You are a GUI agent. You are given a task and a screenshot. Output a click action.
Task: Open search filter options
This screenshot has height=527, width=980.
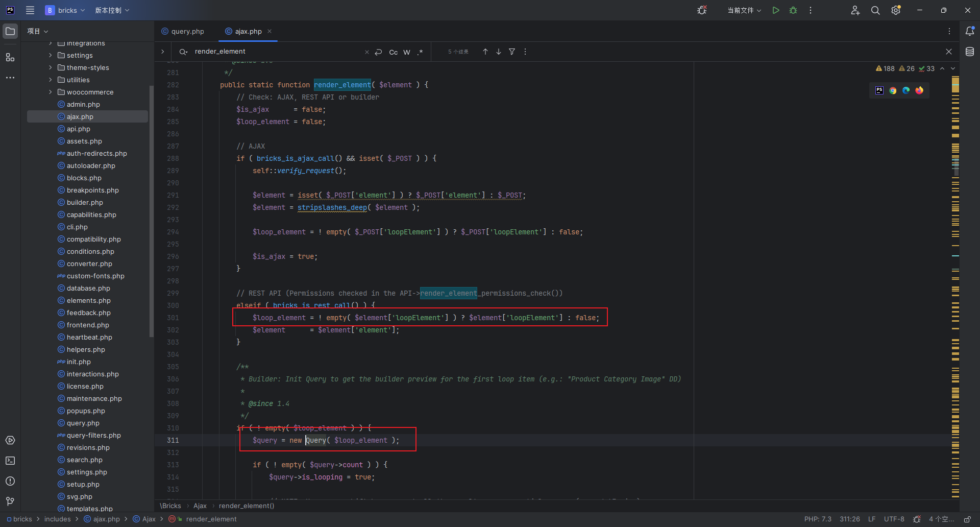[512, 52]
